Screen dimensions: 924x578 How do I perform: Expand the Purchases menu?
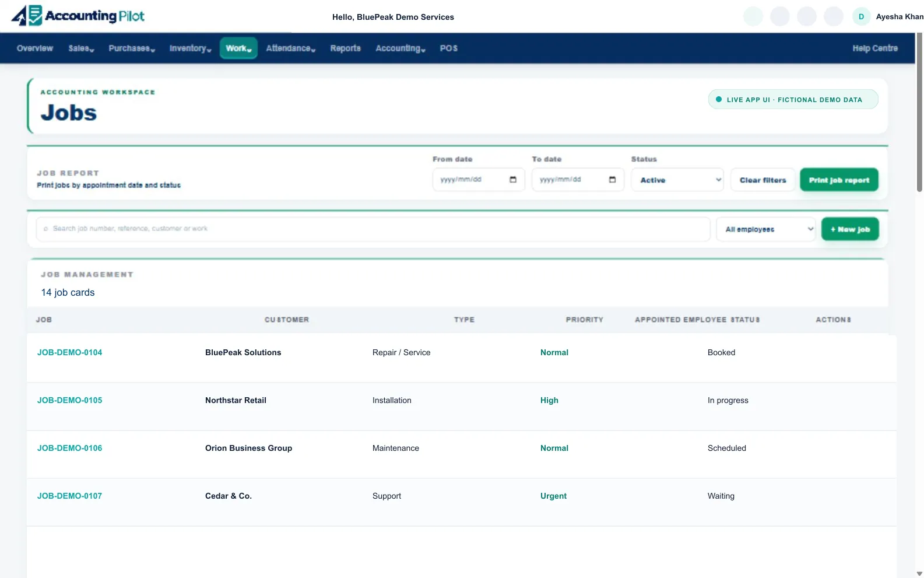[x=132, y=48]
